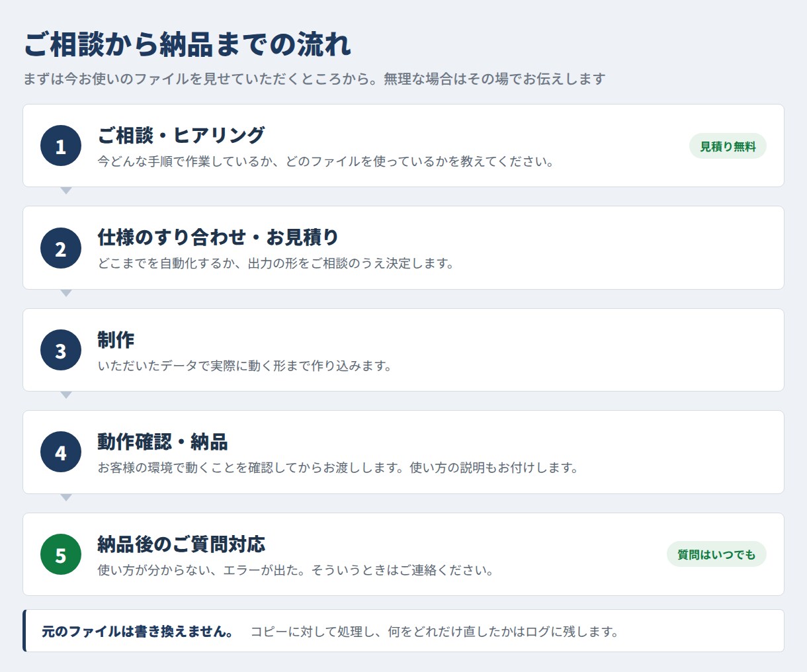807x672 pixels.
Task: Click the subtitle starting まずは今お使いのファイル
Action: pyautogui.click(x=314, y=79)
